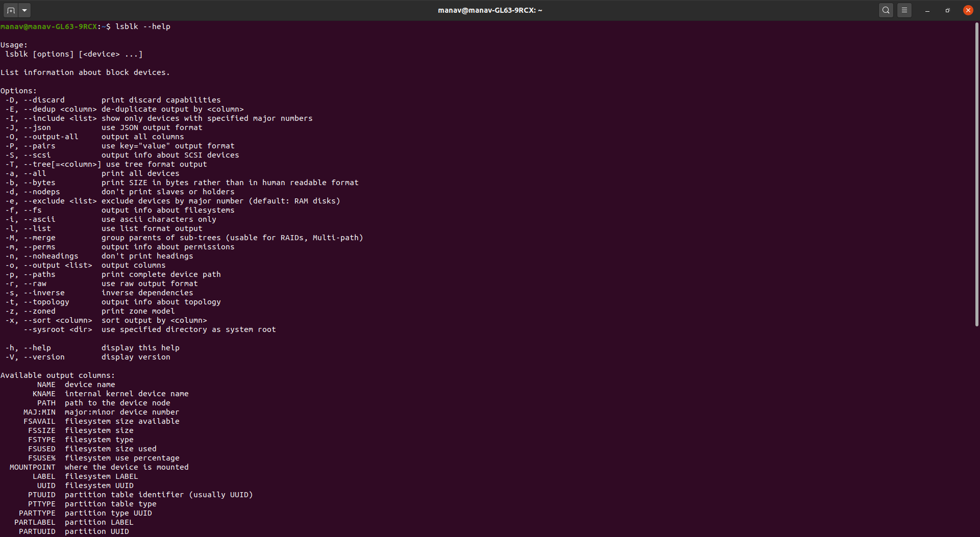The image size is (980, 537).
Task: Click the green shell prompt text
Action: 50,26
